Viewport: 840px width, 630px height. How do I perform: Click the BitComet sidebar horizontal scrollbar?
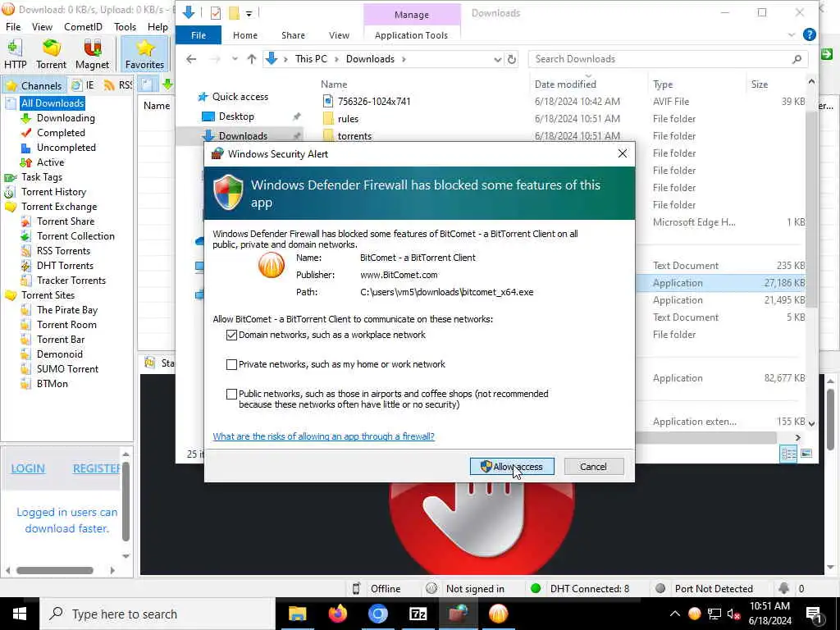tap(55, 571)
